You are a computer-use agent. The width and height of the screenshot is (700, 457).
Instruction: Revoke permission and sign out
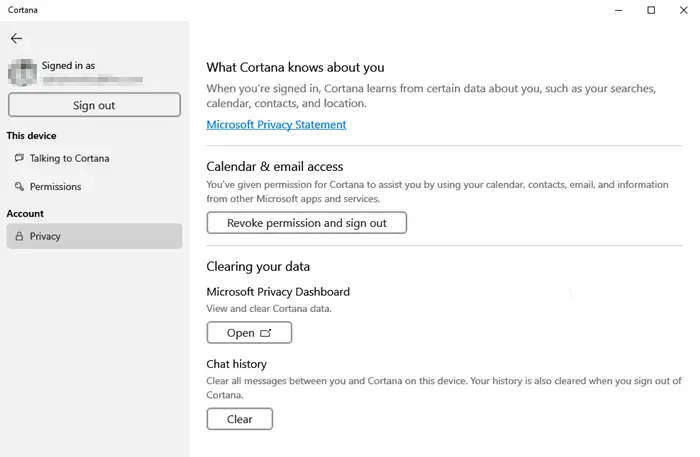point(307,223)
